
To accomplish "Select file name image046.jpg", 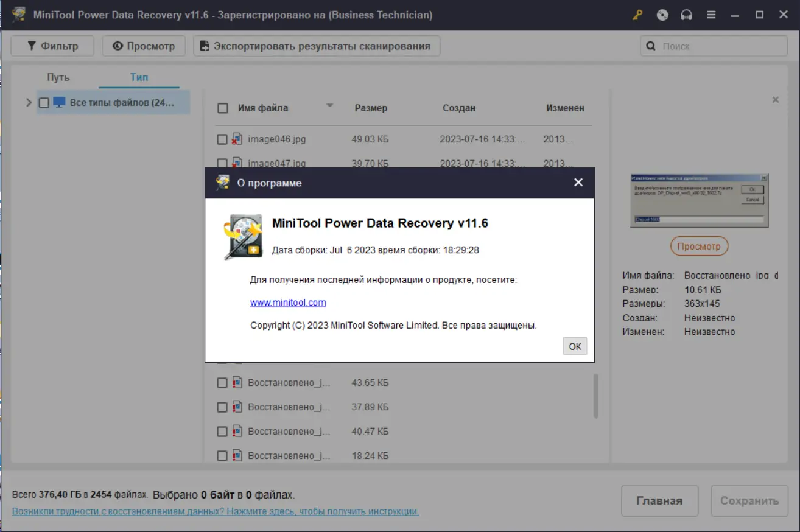I will tap(277, 139).
